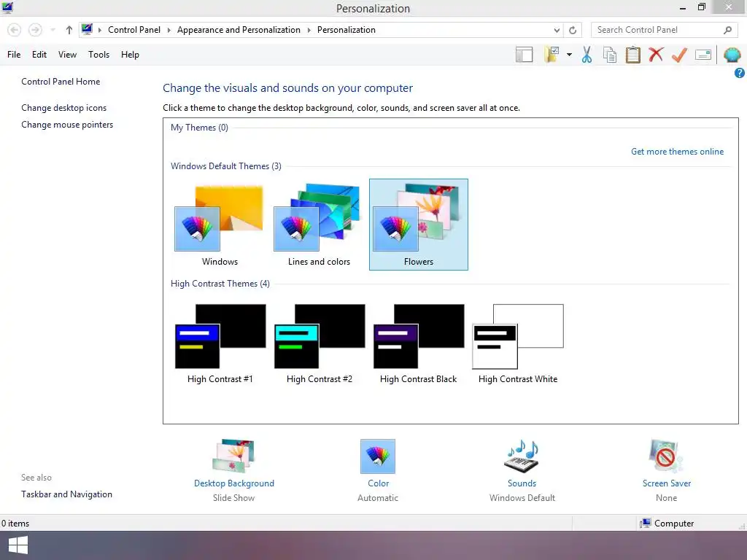Click the Sounds link text
Viewport: 747px width, 560px height.
point(522,483)
